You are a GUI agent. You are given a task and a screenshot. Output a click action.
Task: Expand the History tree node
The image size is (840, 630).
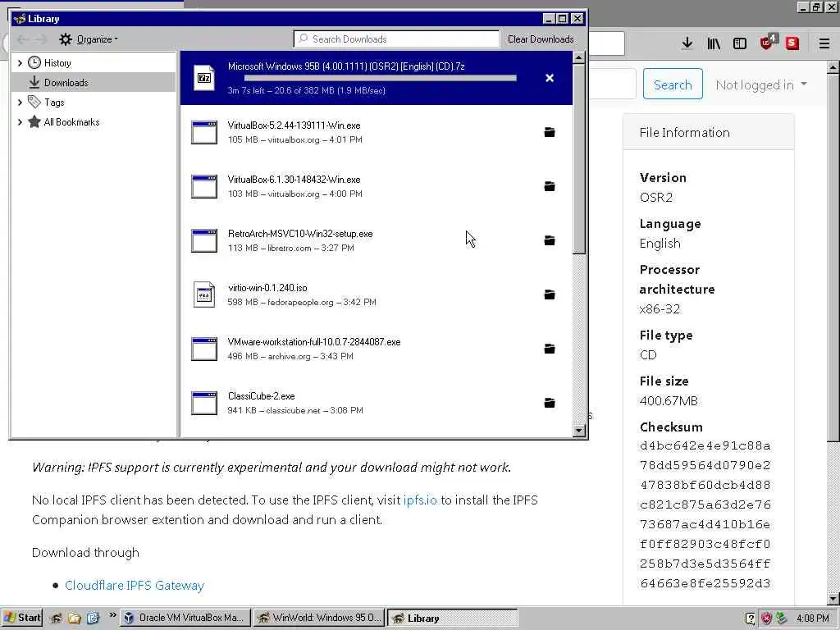pos(20,63)
